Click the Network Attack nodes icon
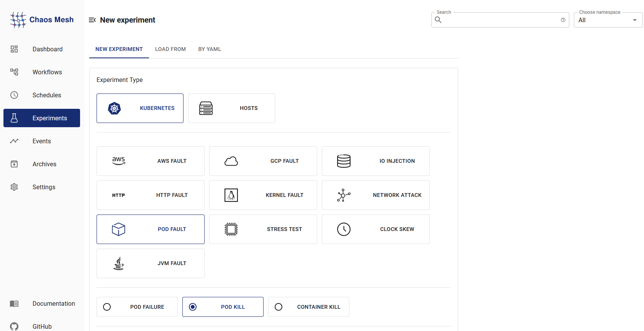644x331 pixels. tap(344, 195)
